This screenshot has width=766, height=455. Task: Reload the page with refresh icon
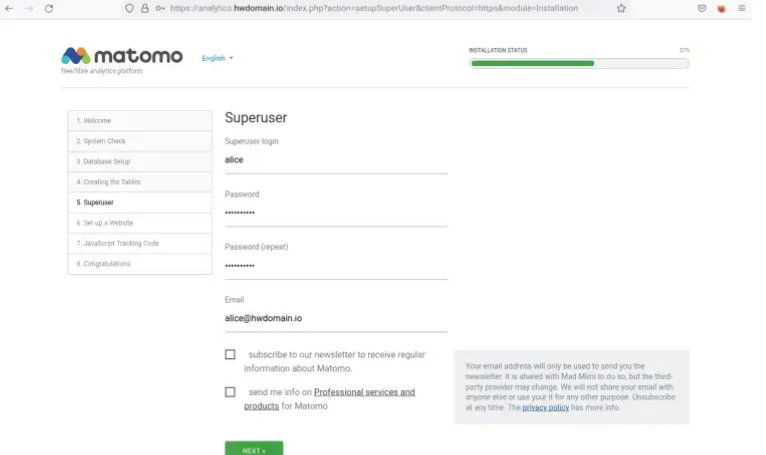[x=49, y=8]
